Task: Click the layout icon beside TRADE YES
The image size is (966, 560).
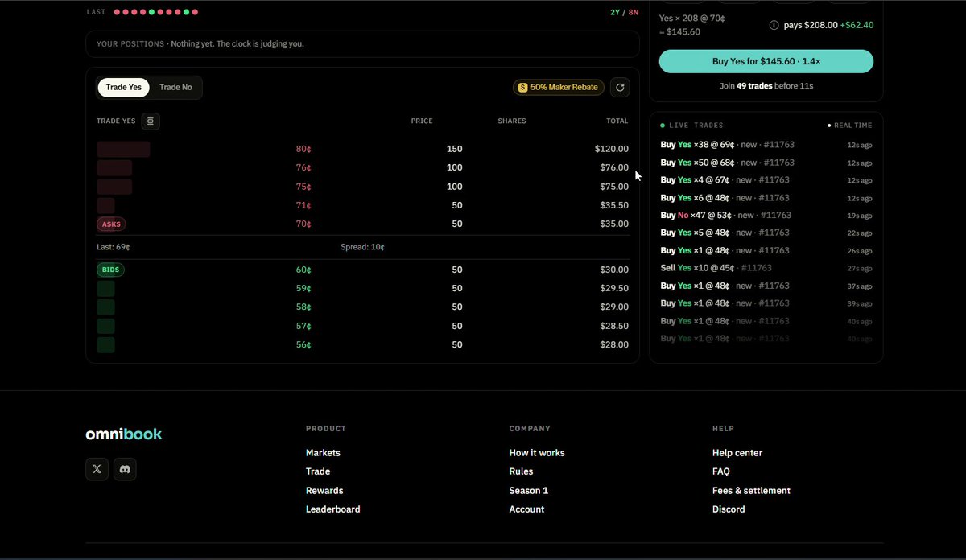Action: [151, 121]
